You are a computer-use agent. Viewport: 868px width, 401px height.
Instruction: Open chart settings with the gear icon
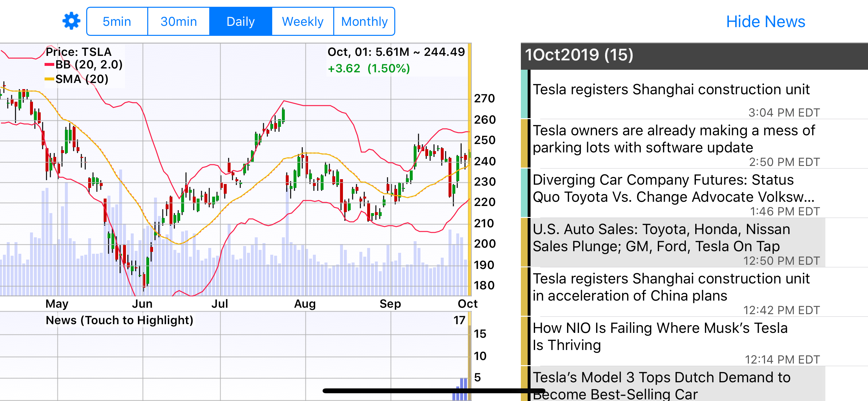pyautogui.click(x=71, y=21)
